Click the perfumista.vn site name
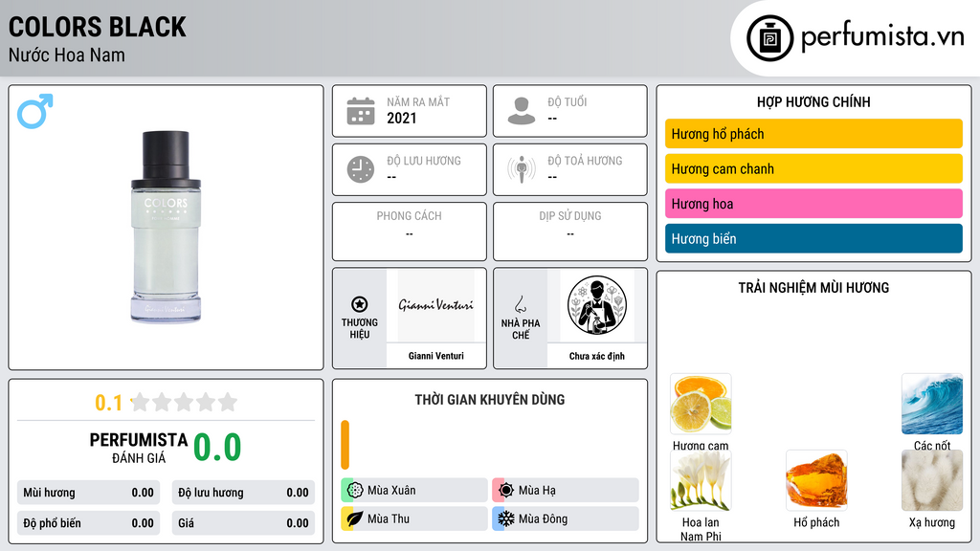Image resolution: width=980 pixels, height=551 pixels. click(882, 37)
